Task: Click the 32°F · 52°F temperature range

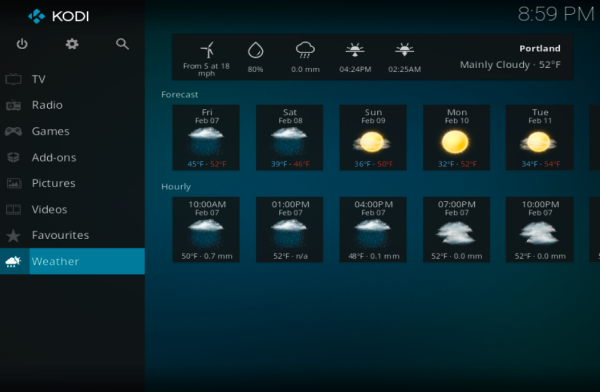Action: pos(457,164)
